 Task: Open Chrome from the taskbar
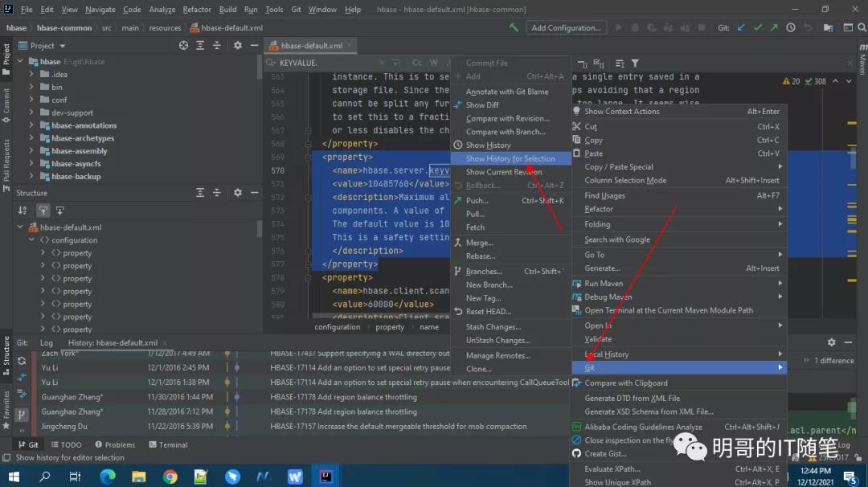[170, 476]
